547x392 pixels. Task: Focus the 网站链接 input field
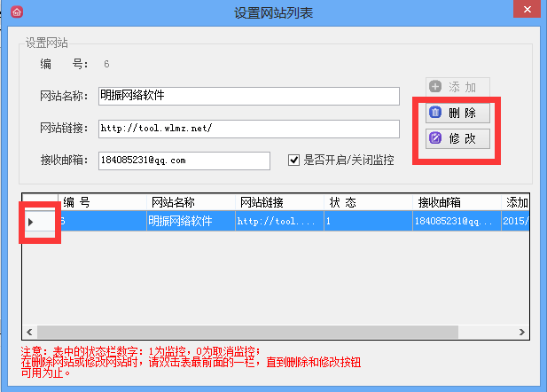click(249, 129)
